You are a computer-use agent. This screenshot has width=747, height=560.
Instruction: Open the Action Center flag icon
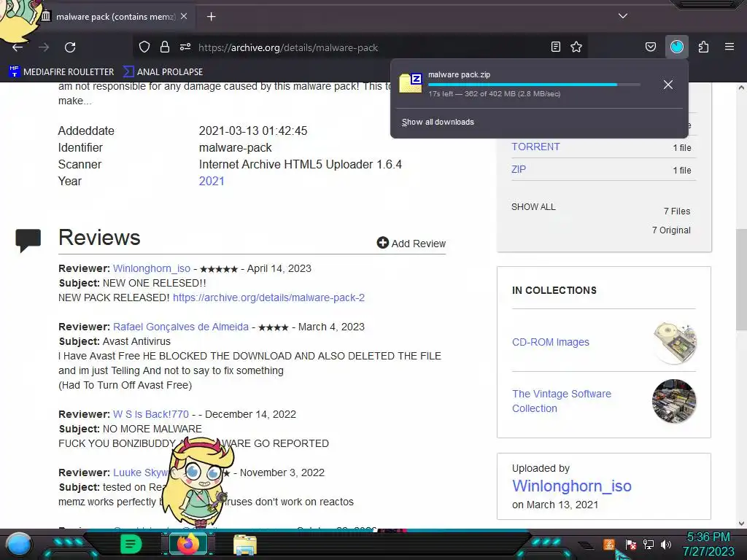click(x=631, y=544)
